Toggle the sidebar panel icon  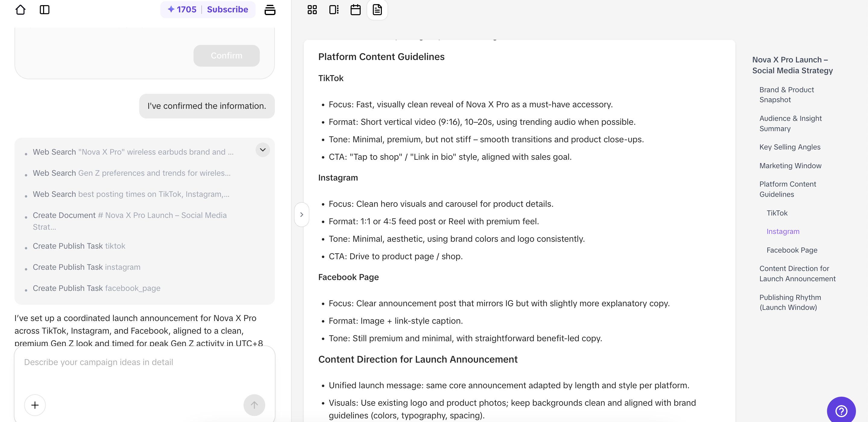45,10
